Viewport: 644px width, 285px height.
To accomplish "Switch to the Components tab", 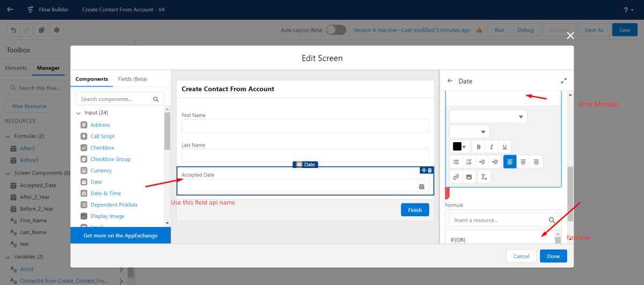I will pyautogui.click(x=92, y=79).
